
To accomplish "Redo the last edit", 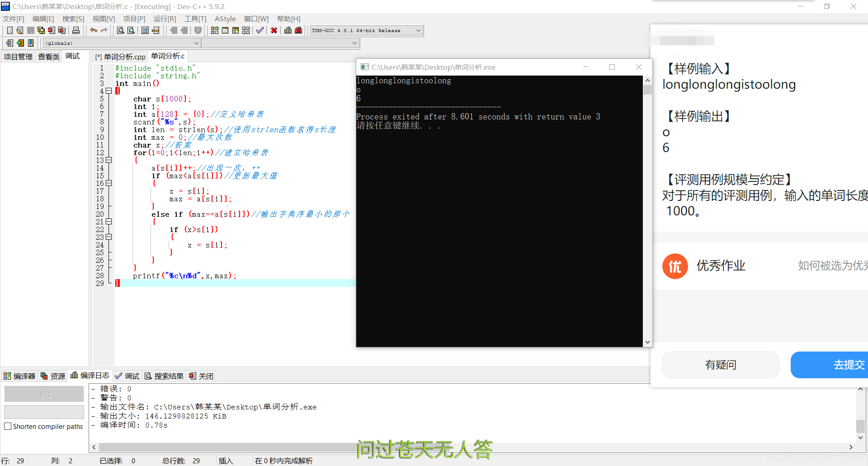I will (104, 30).
